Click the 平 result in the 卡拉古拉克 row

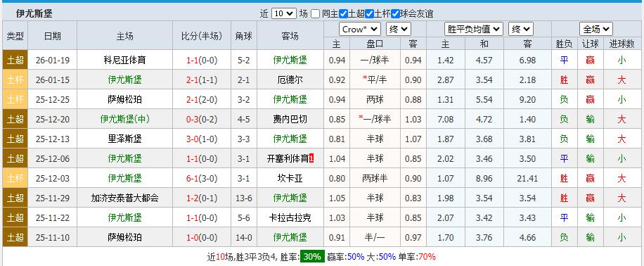564,218
